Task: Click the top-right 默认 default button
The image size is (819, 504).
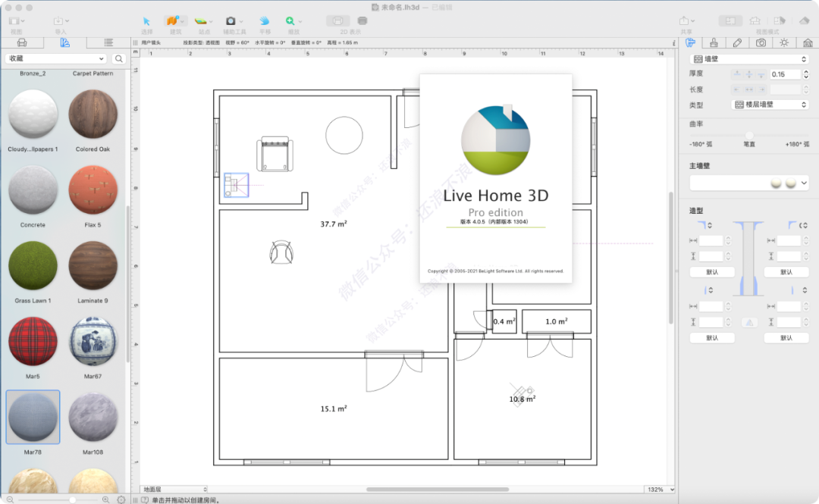Action: pos(786,272)
